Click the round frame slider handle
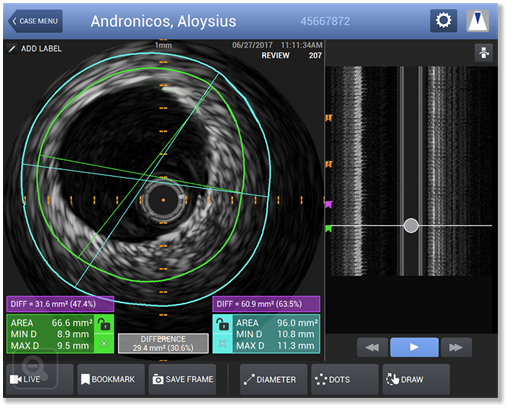Viewport: 511px width, 411px height. click(411, 226)
